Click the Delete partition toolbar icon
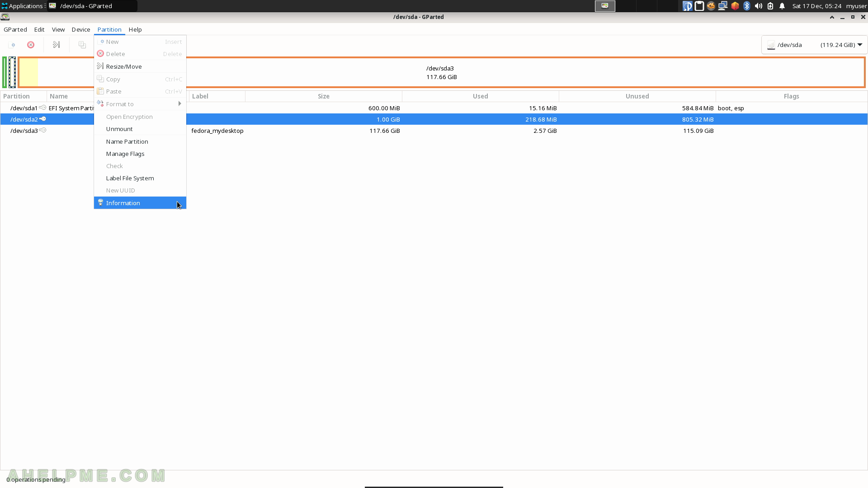The height and width of the screenshot is (488, 868). 31,45
